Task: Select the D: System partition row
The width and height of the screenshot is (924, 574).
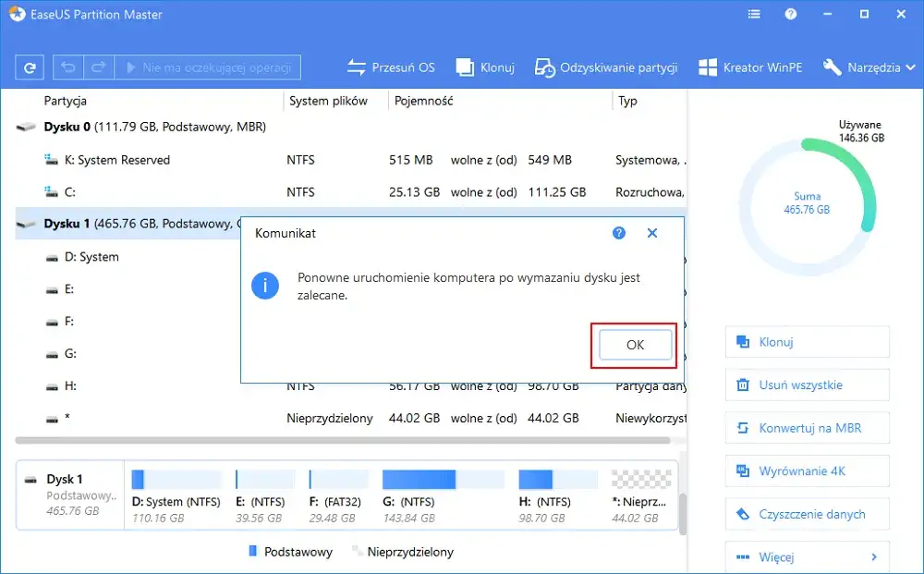Action: tap(90, 256)
